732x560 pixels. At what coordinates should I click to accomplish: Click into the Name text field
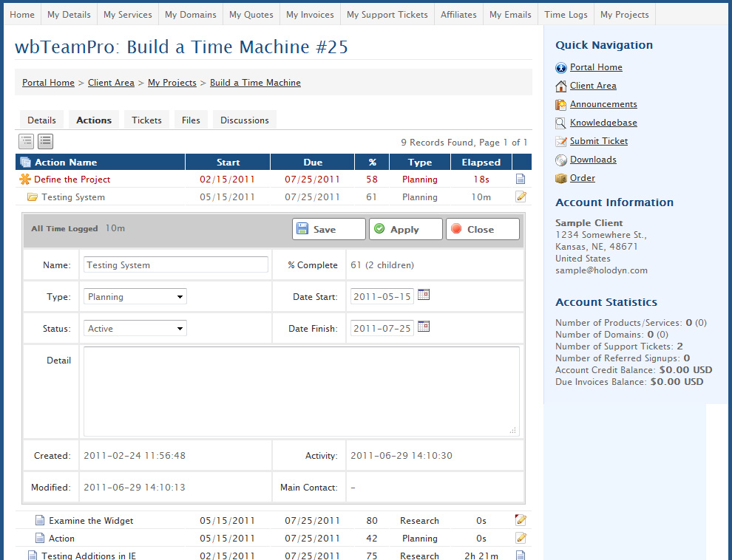176,265
